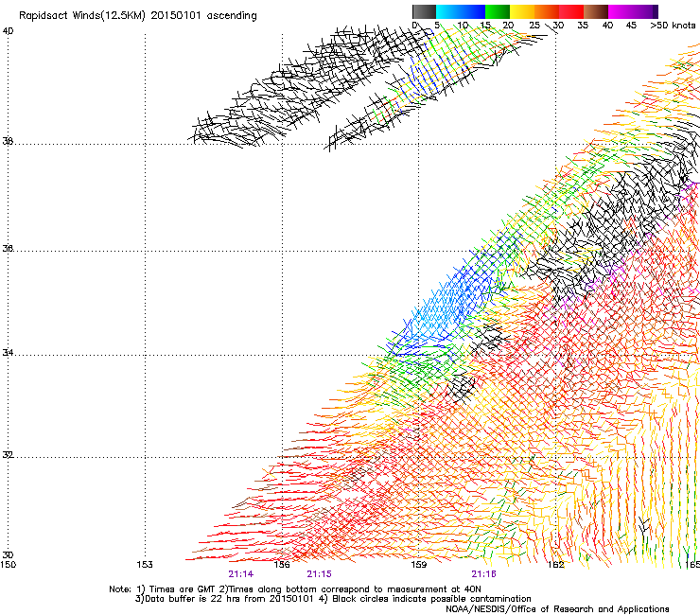Select the green 15-20 knots legend segment
Image resolution: width=700 pixels, height=615 pixels.
tap(498, 11)
